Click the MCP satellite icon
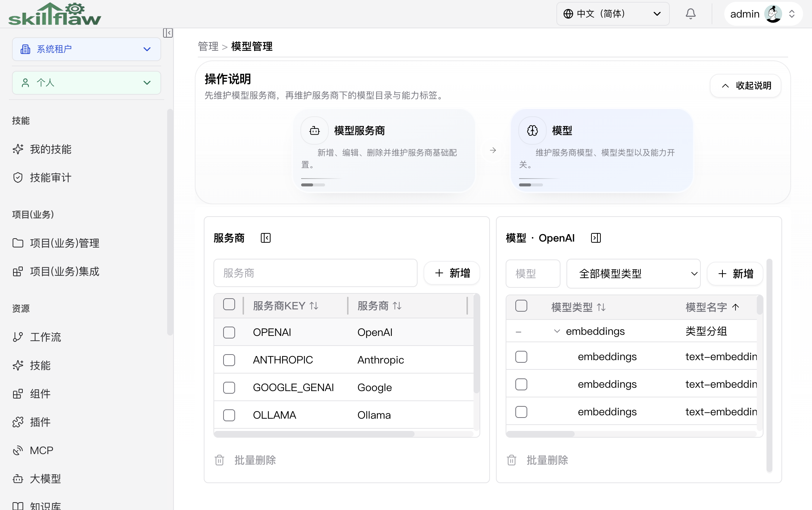Screen dimensions: 812x510 18,450
